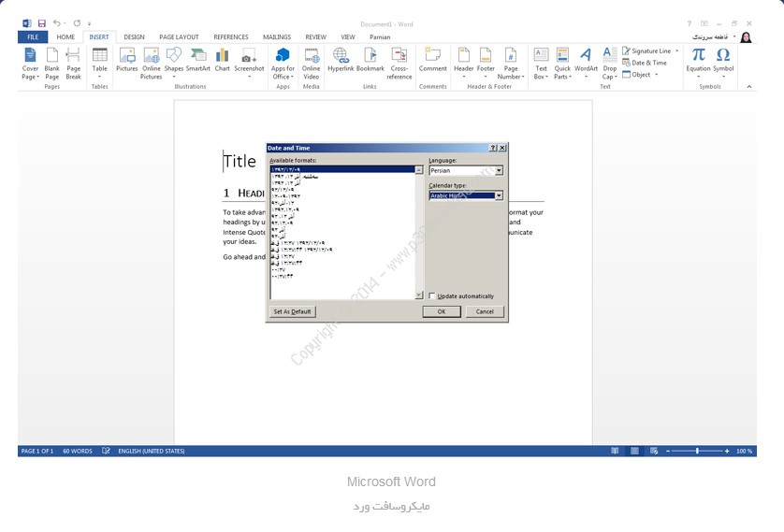Switch to the VIEW tab
This screenshot has height=532, width=784.
(x=348, y=37)
